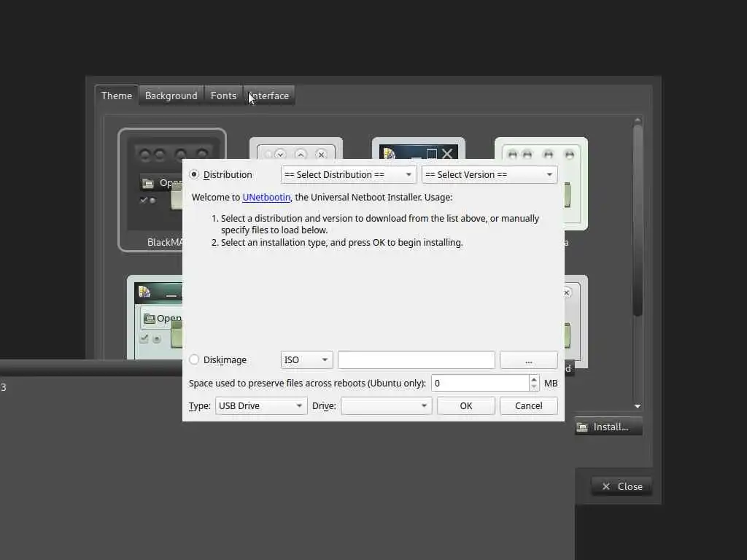
Task: Click the theme list vertical scrollbar handle
Action: click(638, 220)
